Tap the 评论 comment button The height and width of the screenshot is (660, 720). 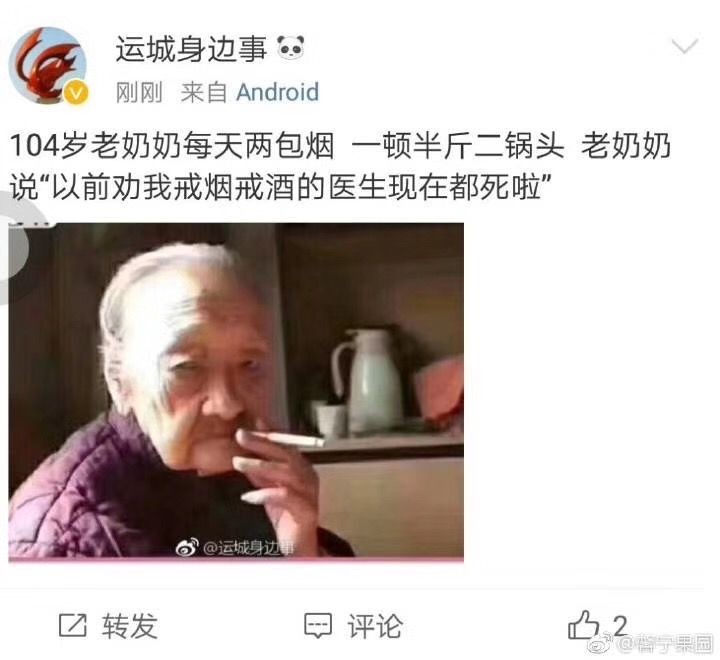pos(375,626)
